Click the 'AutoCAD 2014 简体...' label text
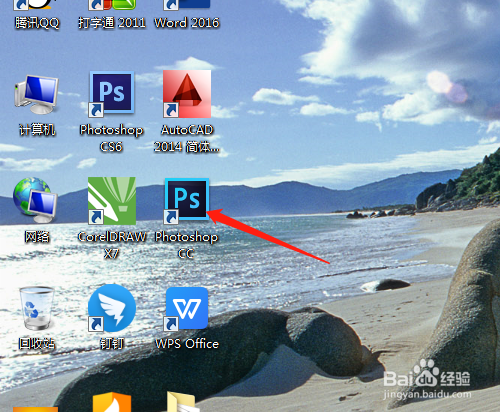Image resolution: width=500 pixels, height=412 pixels. 187,138
